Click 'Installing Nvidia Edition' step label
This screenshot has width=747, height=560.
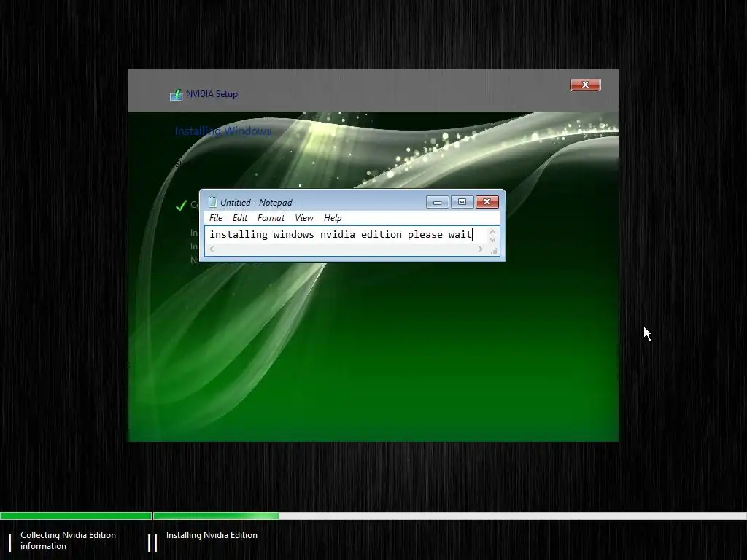[x=212, y=535]
